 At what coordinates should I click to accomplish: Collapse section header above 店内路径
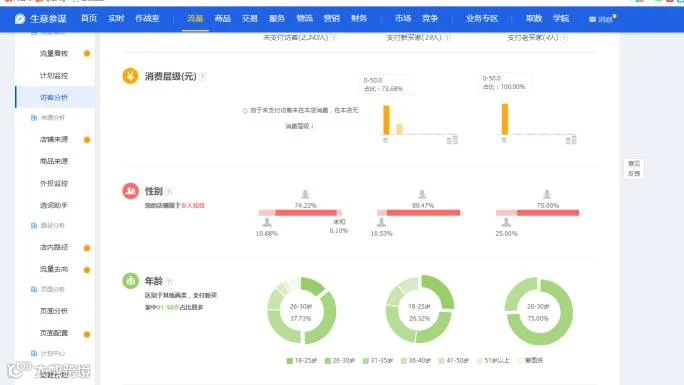coord(48,225)
